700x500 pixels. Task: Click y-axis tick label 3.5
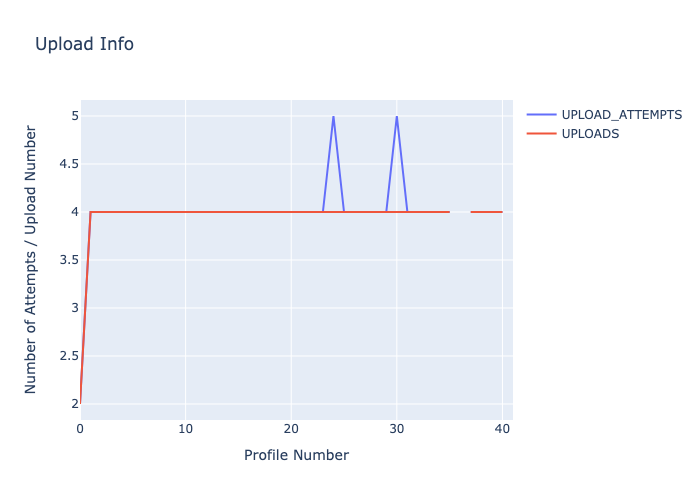pyautogui.click(x=64, y=260)
